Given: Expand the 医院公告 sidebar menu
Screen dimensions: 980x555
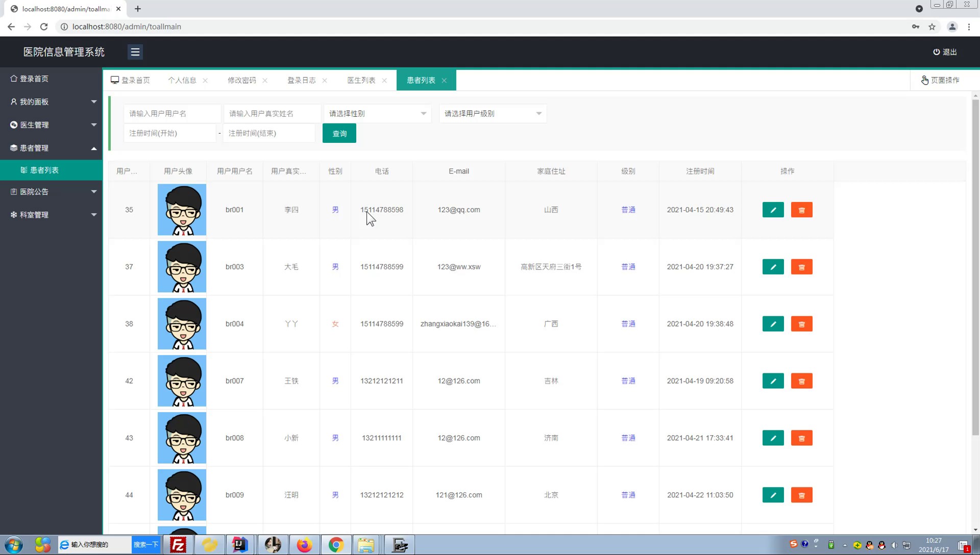Looking at the screenshot, I should click(x=51, y=192).
